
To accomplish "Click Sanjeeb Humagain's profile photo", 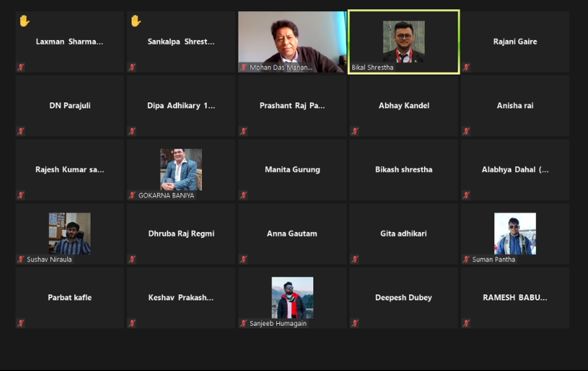I will tap(292, 298).
